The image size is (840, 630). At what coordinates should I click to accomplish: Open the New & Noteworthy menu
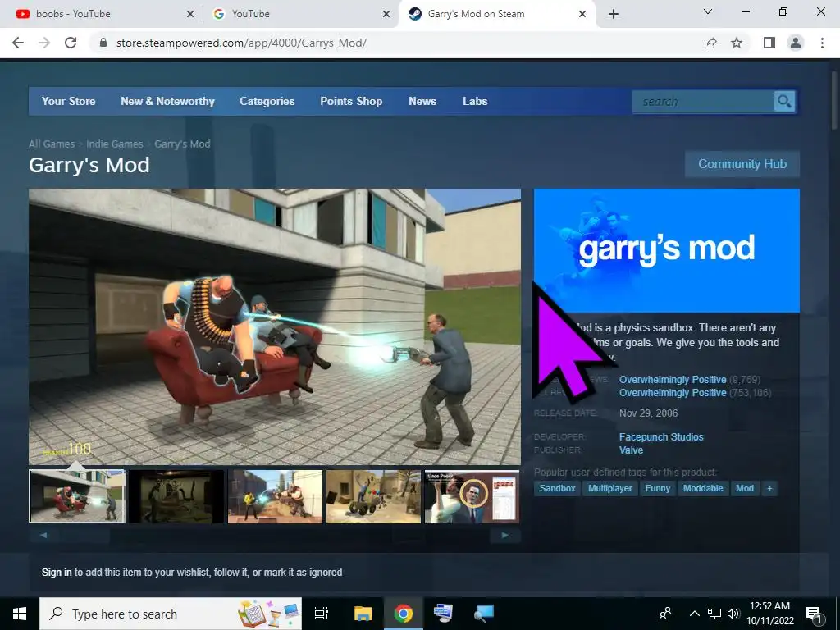167,101
